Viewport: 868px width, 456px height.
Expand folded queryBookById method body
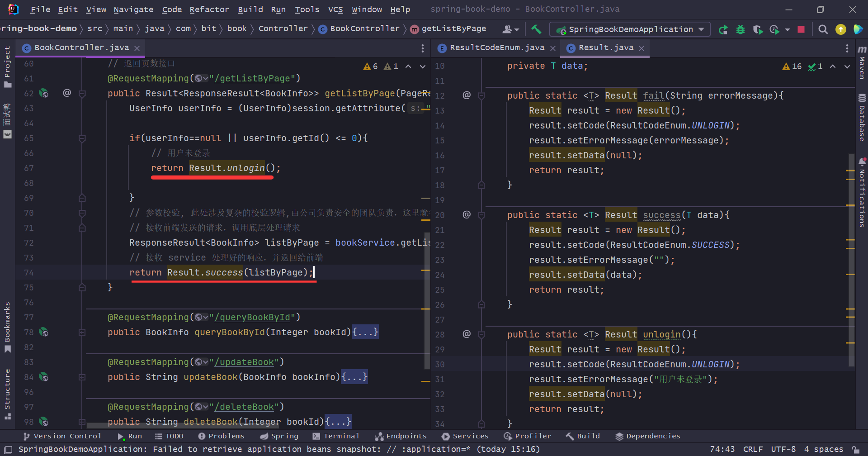click(x=365, y=332)
